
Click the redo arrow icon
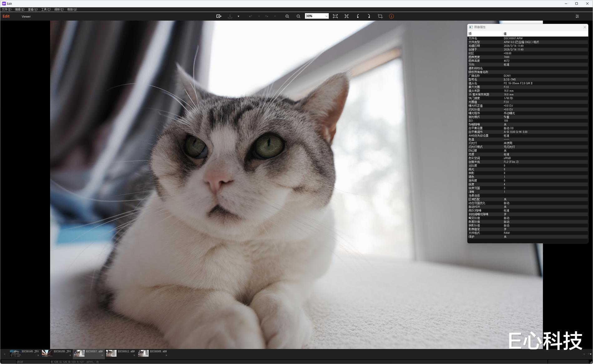click(267, 16)
